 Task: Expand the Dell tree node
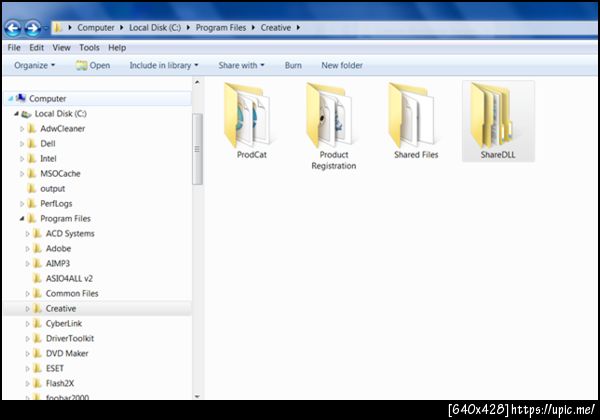click(22, 144)
